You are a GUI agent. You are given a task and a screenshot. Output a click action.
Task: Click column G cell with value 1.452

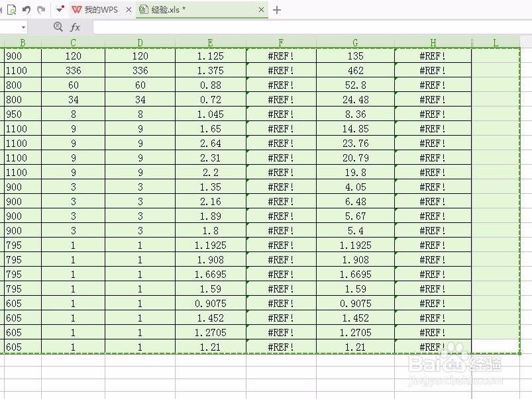pyautogui.click(x=355, y=318)
